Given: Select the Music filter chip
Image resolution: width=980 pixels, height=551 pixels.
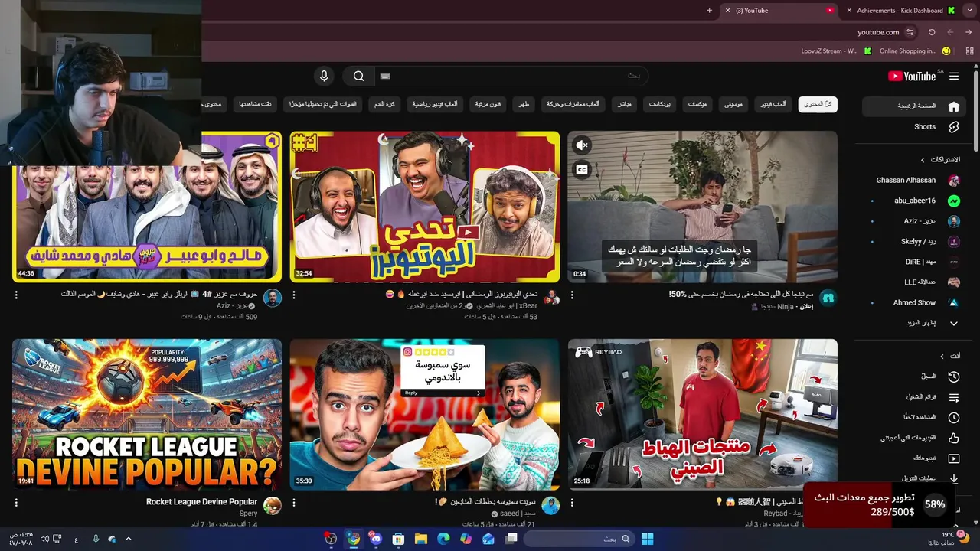Looking at the screenshot, I should click(x=733, y=104).
